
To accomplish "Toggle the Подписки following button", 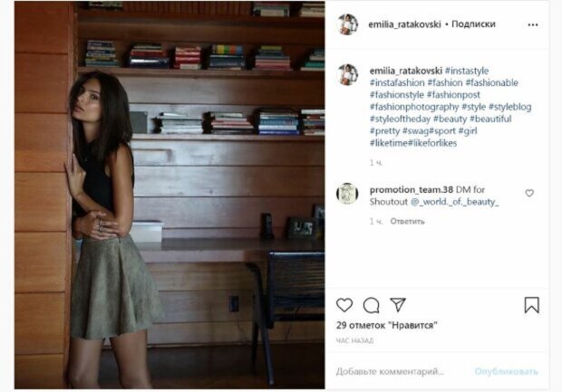I will point(473,24).
